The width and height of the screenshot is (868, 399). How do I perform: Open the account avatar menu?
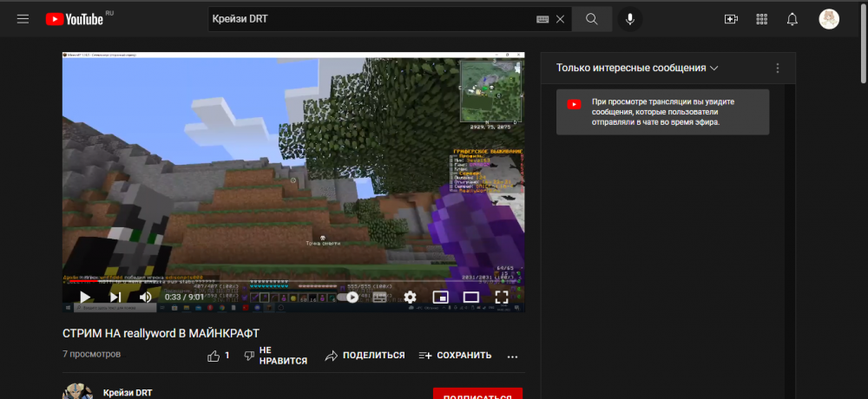tap(829, 19)
